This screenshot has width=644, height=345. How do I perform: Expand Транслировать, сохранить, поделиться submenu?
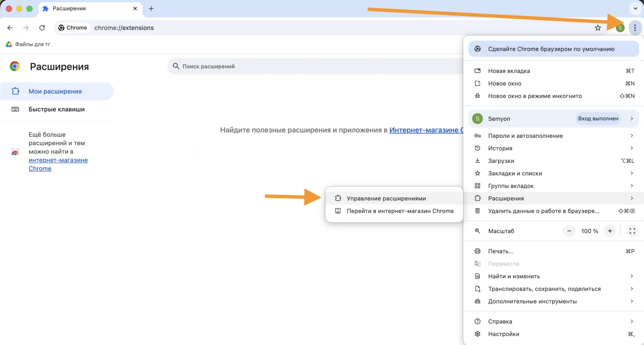tap(553, 289)
